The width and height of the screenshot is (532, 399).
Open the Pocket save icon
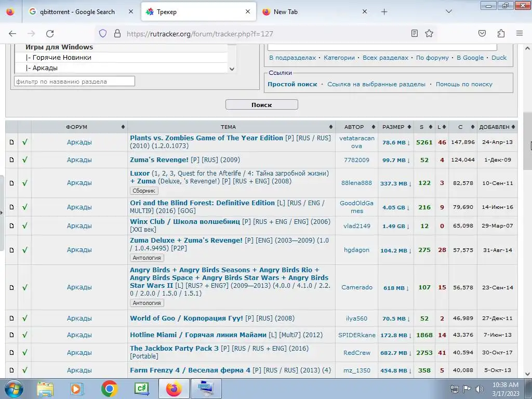point(482,33)
